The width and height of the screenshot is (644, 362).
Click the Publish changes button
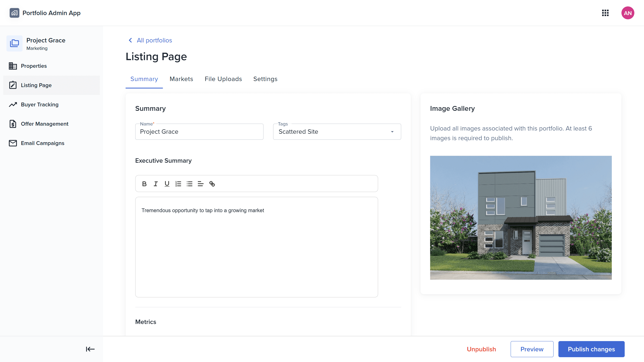tap(591, 349)
